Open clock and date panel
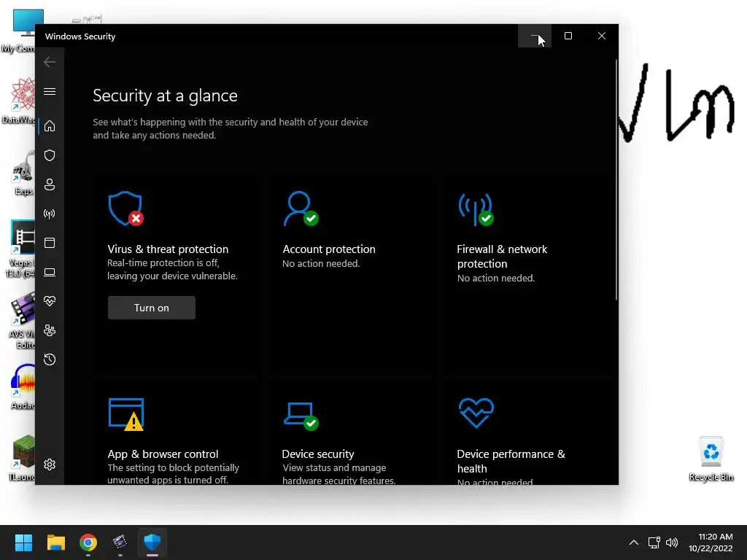 (711, 542)
